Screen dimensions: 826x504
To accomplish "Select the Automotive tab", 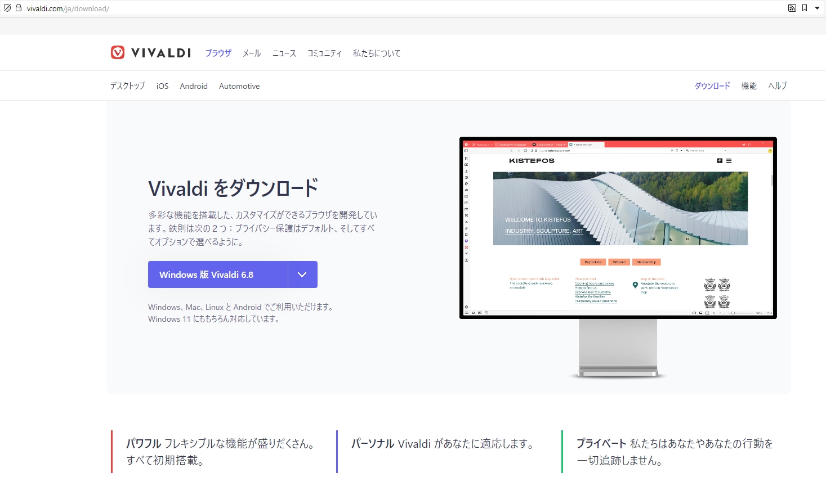I will [239, 86].
